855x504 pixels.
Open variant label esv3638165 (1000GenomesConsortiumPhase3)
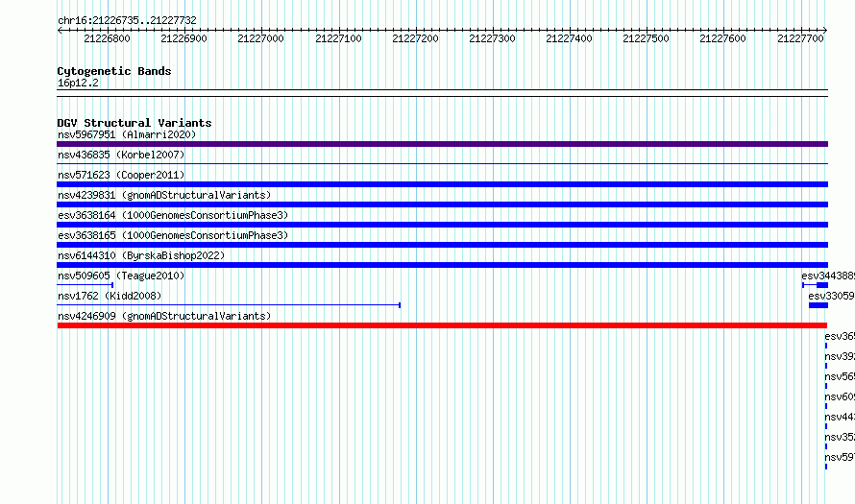click(x=173, y=235)
